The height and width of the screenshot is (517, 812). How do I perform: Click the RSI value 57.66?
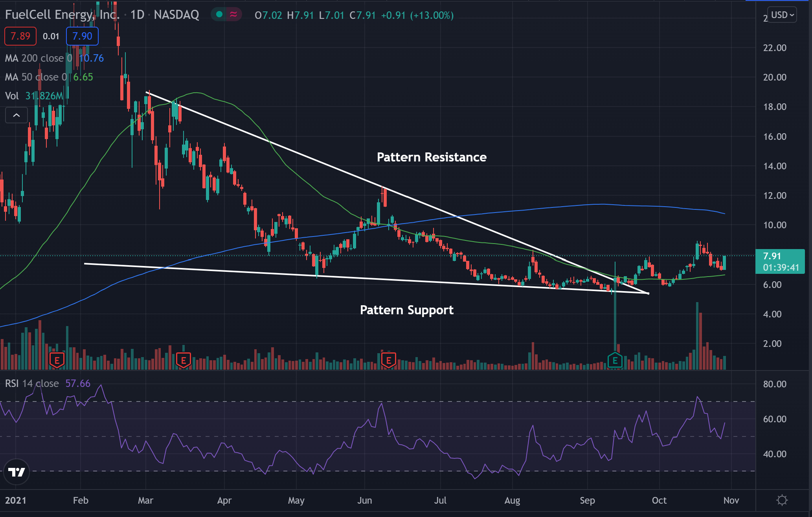click(x=78, y=383)
